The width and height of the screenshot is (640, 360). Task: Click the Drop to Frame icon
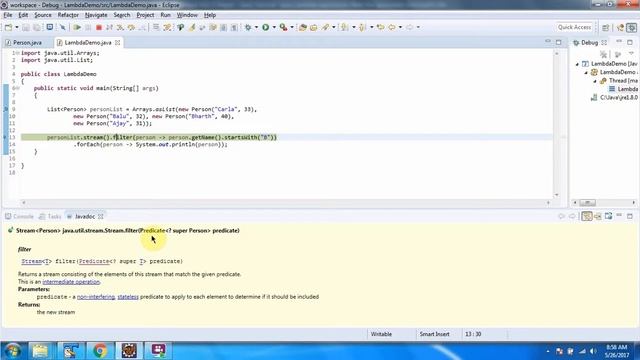(156, 27)
